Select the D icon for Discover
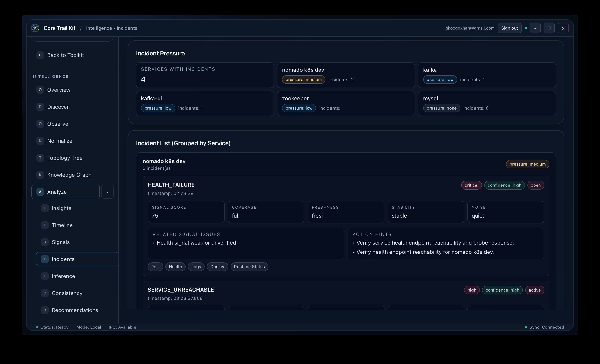Image resolution: width=600 pixels, height=364 pixels. point(40,107)
